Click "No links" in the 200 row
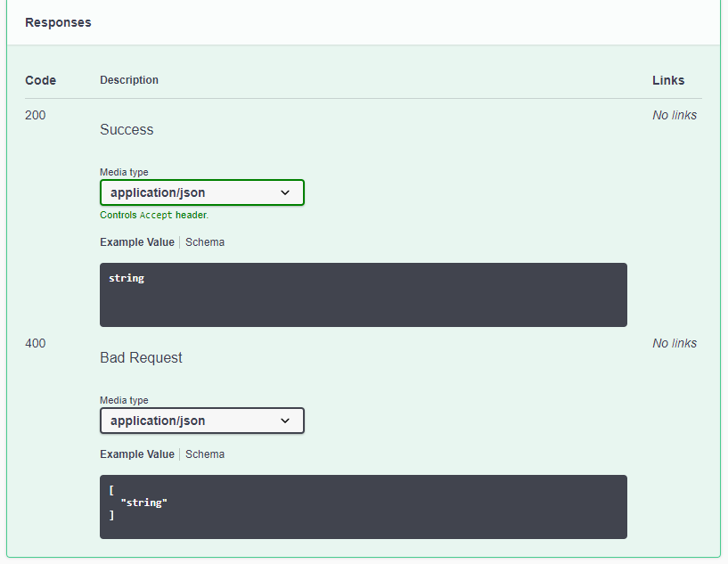The image size is (728, 564). (675, 115)
